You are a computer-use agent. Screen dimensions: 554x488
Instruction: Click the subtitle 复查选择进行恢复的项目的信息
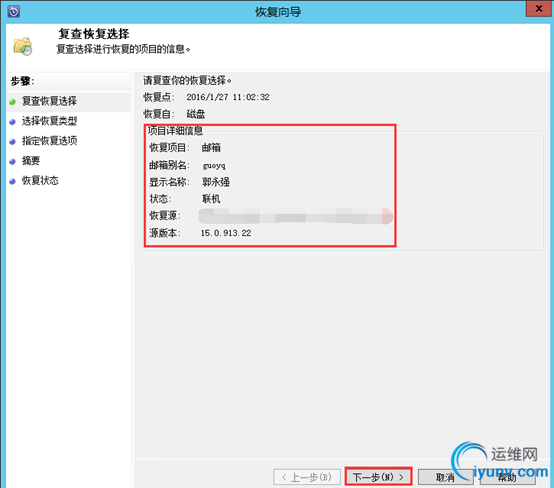click(124, 49)
